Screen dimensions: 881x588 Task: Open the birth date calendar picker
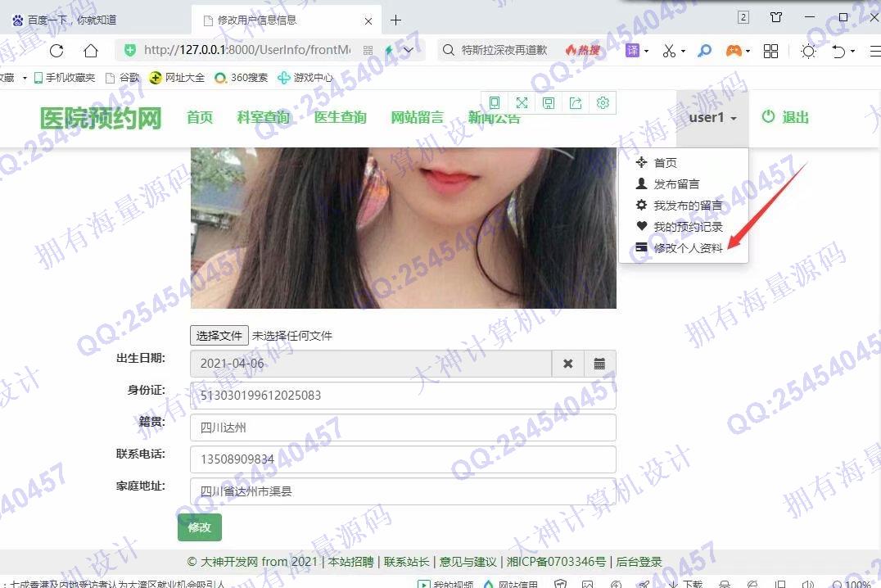[599, 364]
